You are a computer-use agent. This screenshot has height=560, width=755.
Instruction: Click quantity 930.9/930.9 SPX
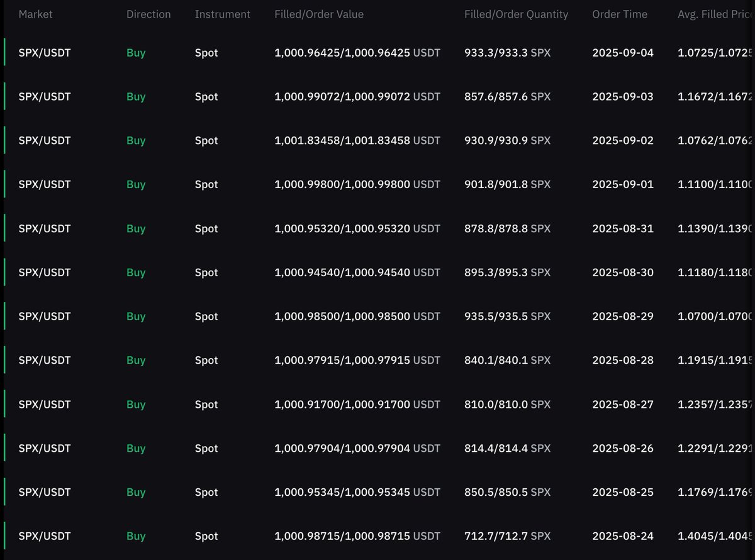507,141
